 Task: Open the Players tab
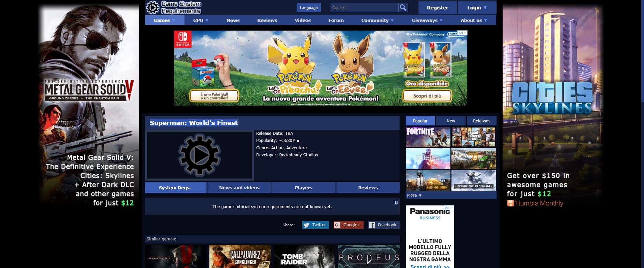303,188
